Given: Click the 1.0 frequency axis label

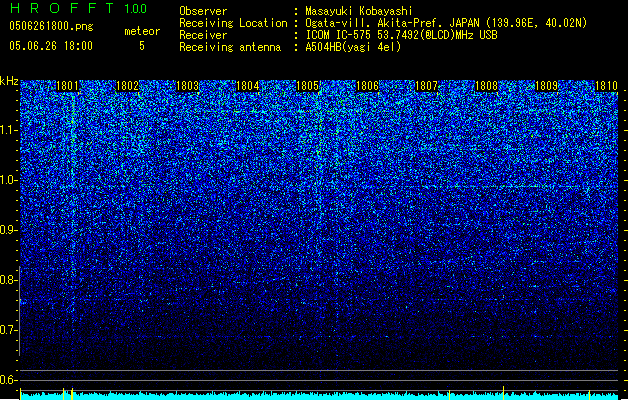Looking at the screenshot, I should [x=9, y=180].
